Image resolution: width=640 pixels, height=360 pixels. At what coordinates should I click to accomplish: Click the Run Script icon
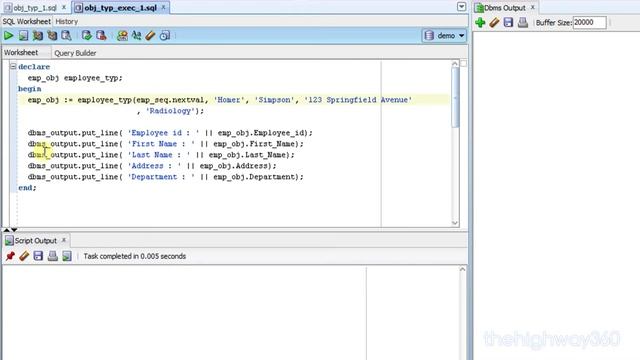pos(23,36)
